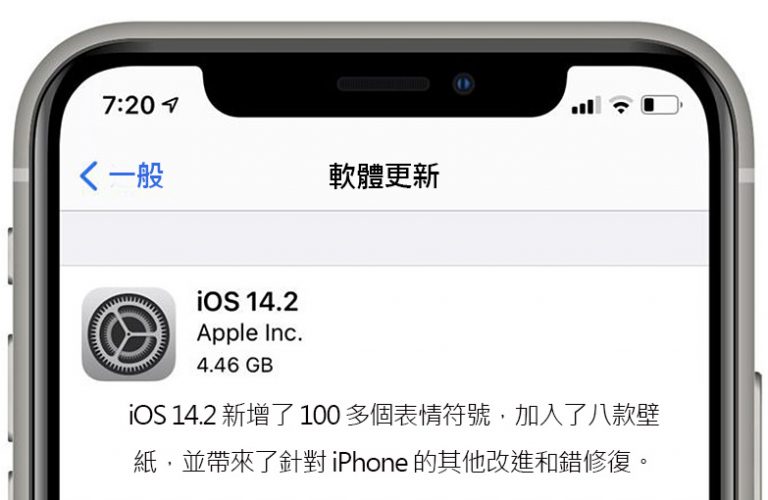768x500 pixels.
Task: Tap the blue back chevron arrow
Action: point(89,176)
